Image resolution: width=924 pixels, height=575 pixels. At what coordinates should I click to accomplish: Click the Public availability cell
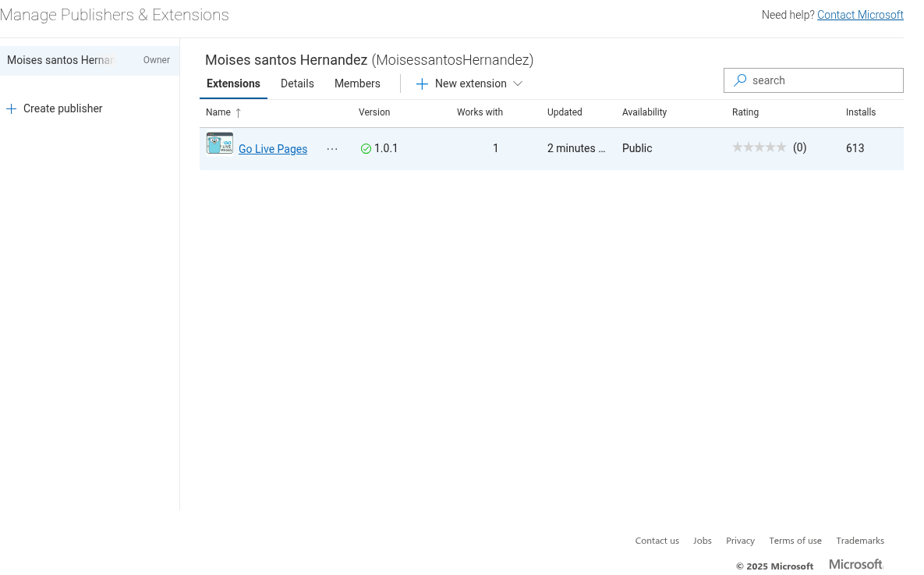point(637,148)
